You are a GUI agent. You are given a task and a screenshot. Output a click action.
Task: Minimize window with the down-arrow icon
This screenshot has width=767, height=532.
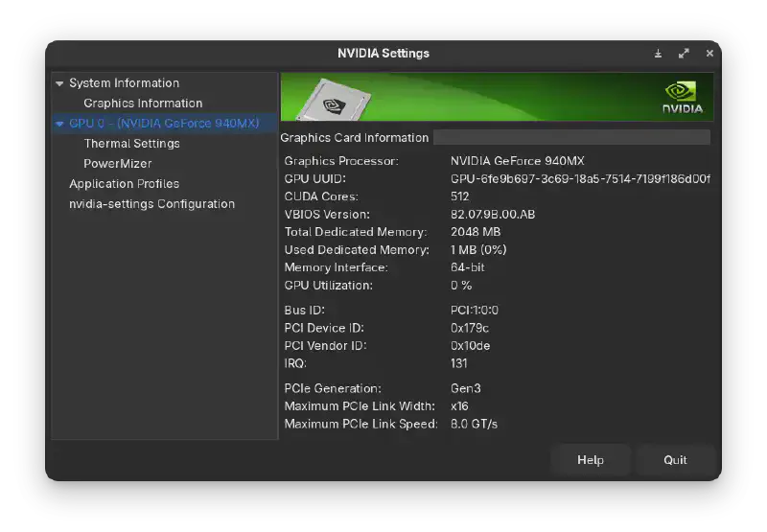tap(659, 54)
